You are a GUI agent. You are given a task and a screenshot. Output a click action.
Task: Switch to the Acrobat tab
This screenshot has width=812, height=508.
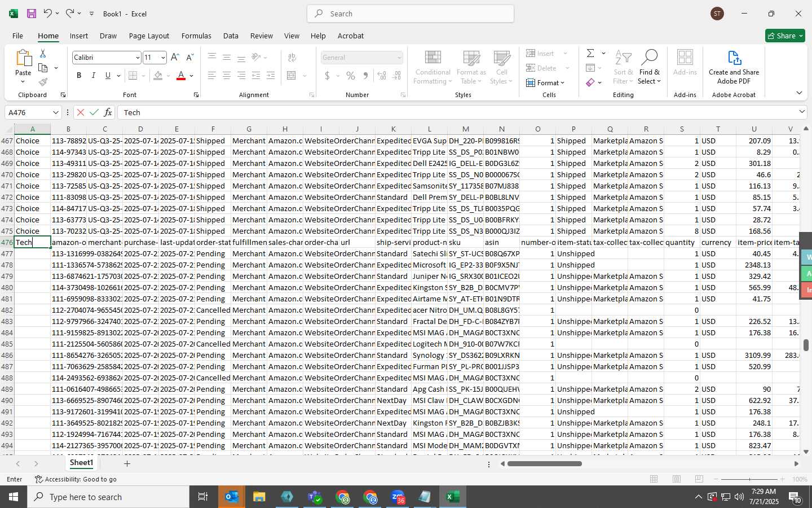351,36
